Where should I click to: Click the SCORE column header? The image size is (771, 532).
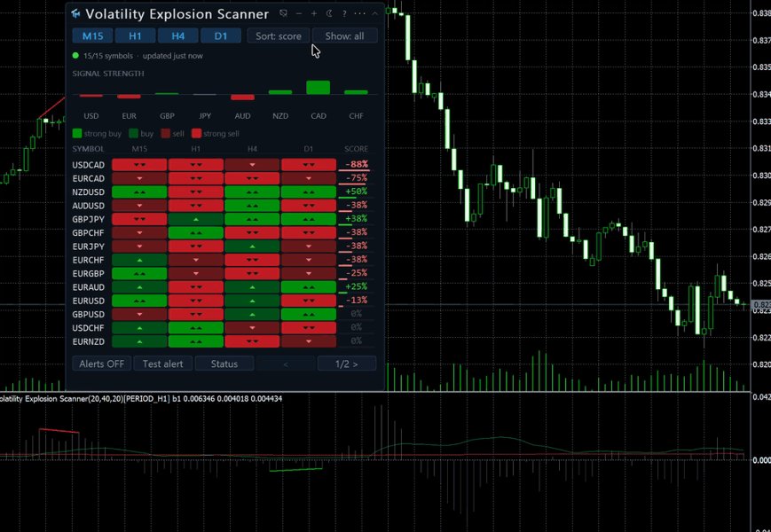tap(356, 149)
